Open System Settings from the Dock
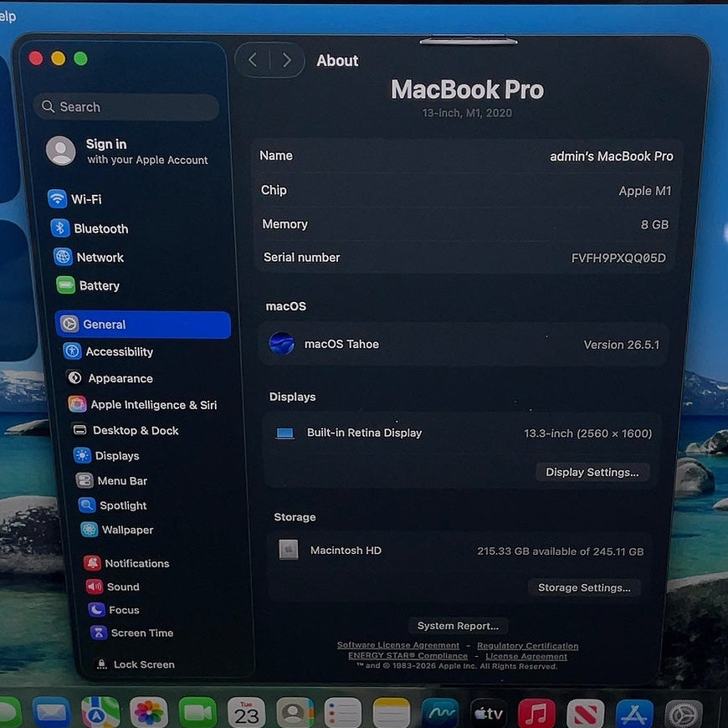 (x=684, y=715)
